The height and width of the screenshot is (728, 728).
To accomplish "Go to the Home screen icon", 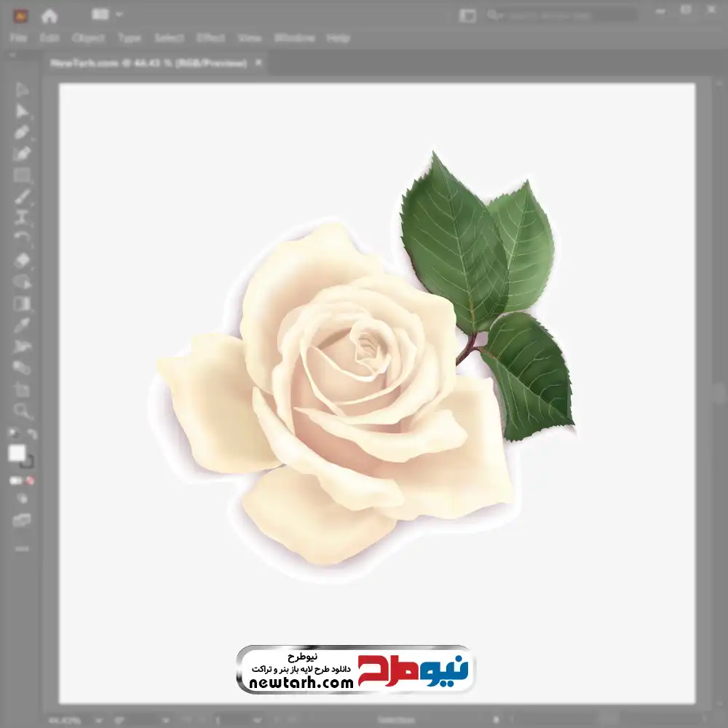I will tap(49, 15).
